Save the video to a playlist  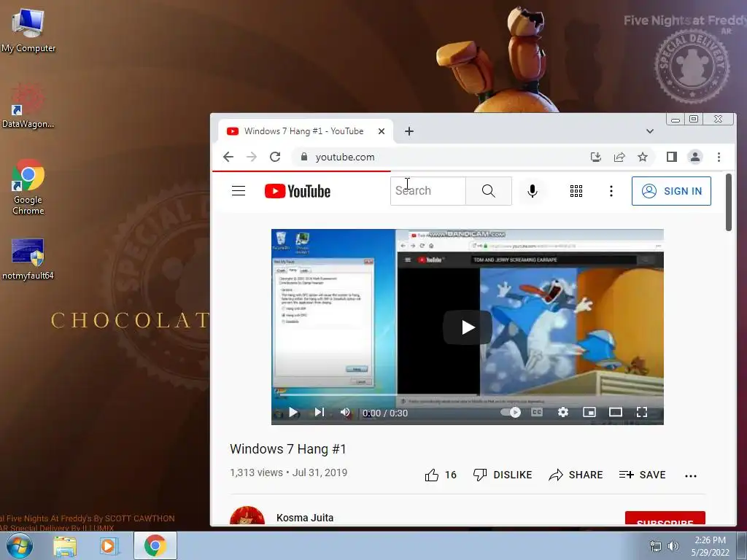[x=642, y=475]
